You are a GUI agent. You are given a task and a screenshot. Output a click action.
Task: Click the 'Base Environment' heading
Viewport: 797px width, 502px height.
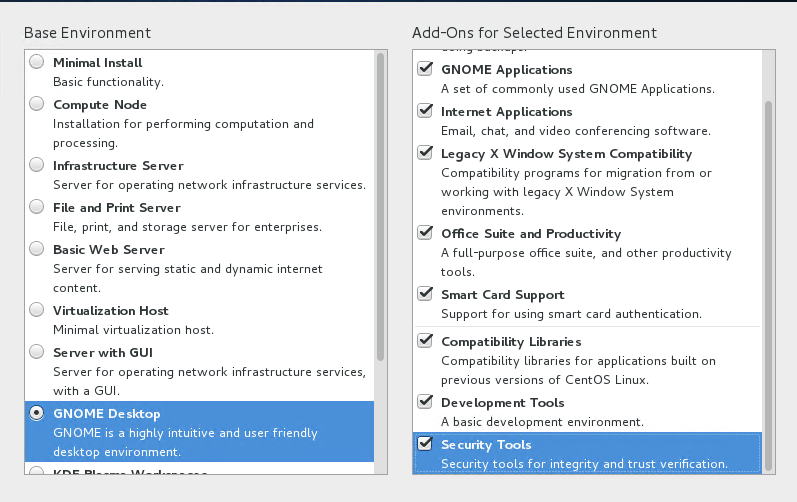click(87, 33)
